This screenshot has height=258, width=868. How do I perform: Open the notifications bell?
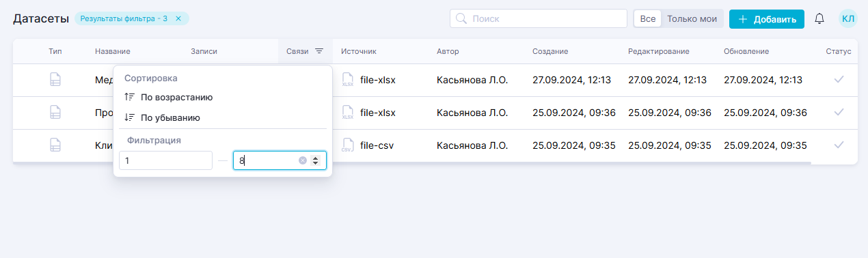point(819,19)
